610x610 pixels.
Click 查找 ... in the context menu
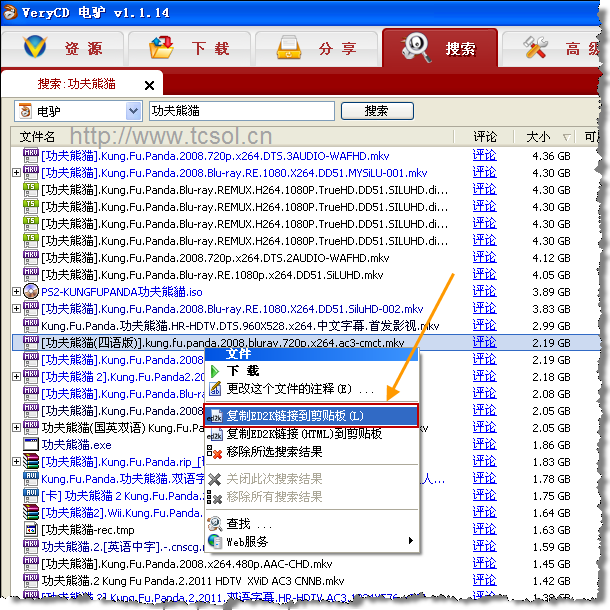311,524
